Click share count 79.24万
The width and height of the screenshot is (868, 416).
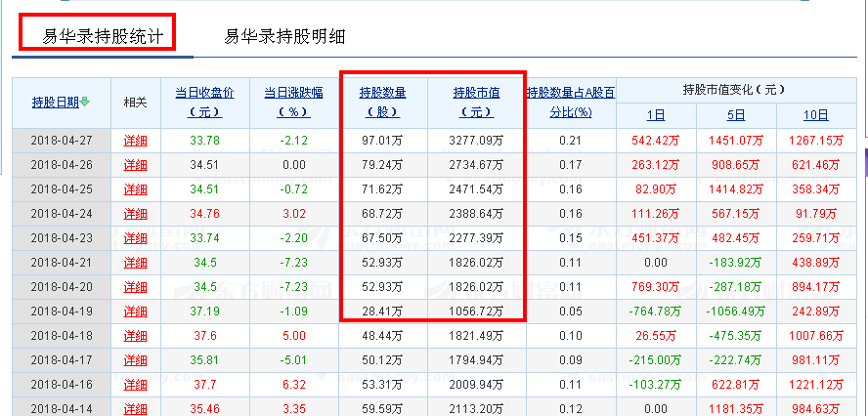[x=382, y=165]
